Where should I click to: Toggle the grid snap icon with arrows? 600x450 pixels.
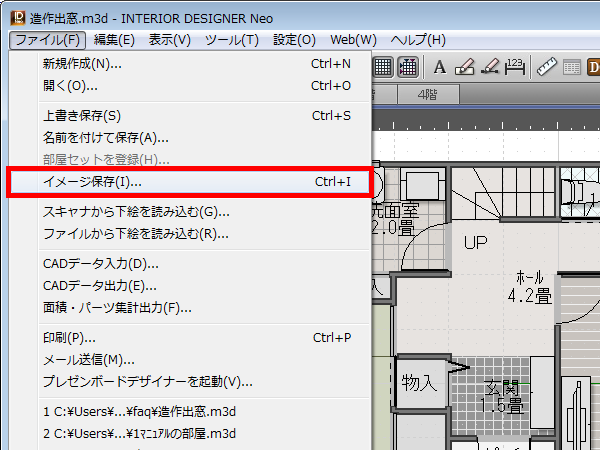pyautogui.click(x=407, y=67)
